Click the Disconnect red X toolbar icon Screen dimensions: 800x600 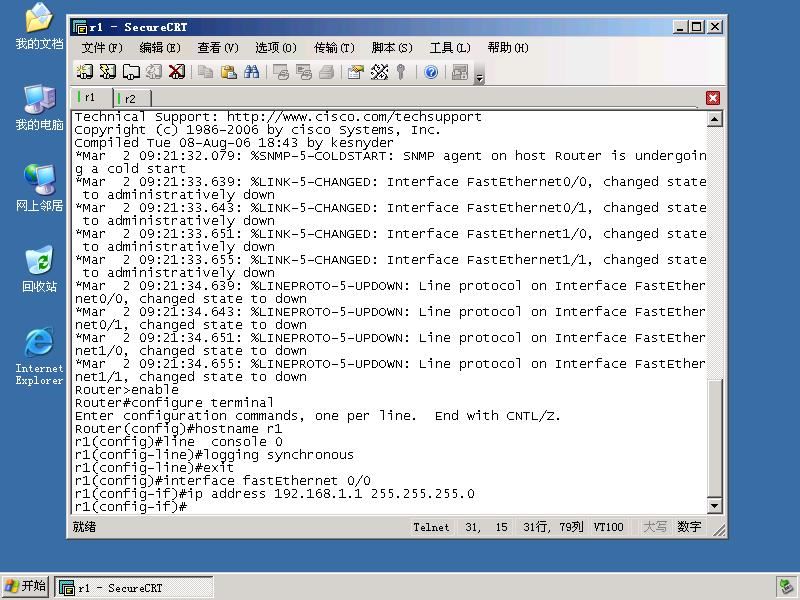[177, 72]
